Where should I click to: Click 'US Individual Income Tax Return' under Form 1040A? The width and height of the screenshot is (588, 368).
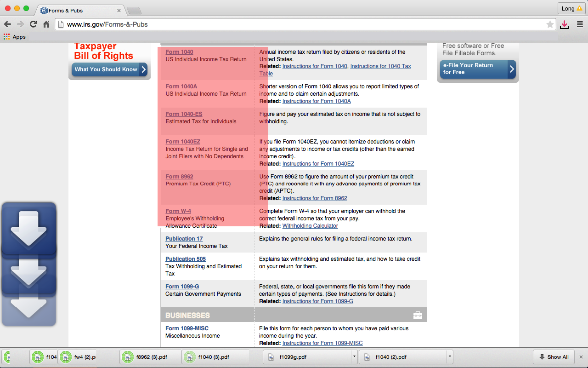206,94
